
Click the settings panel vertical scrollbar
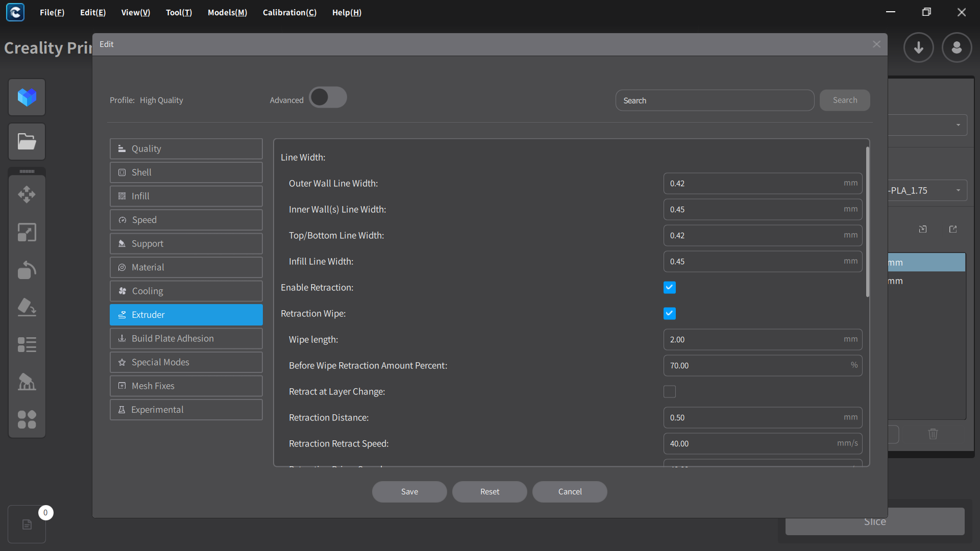point(867,221)
